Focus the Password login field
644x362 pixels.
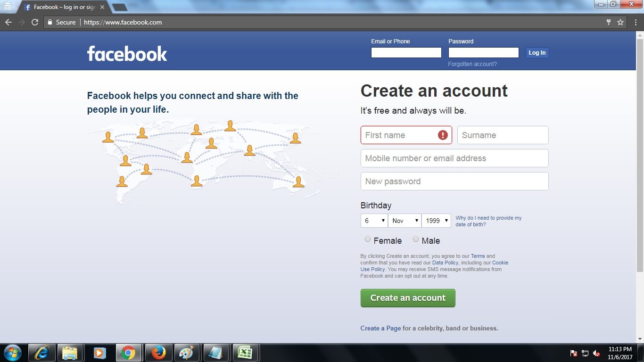click(x=484, y=53)
